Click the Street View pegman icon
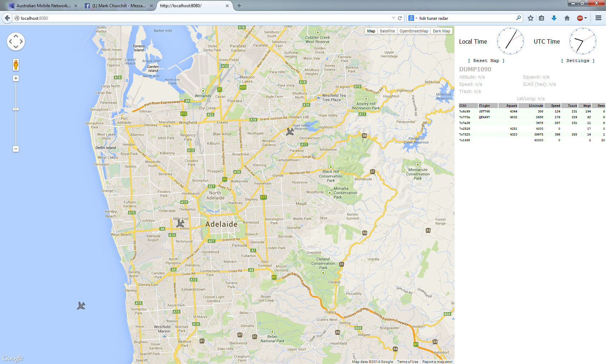The height and width of the screenshot is (364, 606). (16, 65)
